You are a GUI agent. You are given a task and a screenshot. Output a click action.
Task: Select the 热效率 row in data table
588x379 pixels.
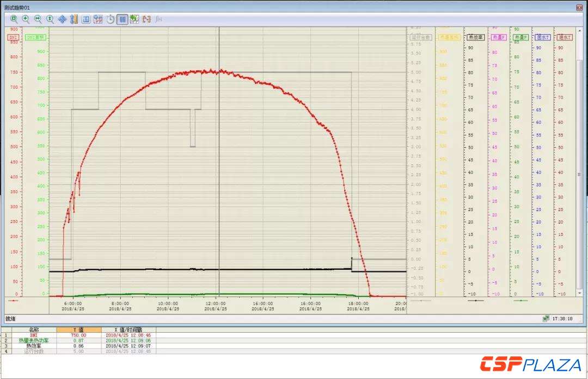coord(34,346)
